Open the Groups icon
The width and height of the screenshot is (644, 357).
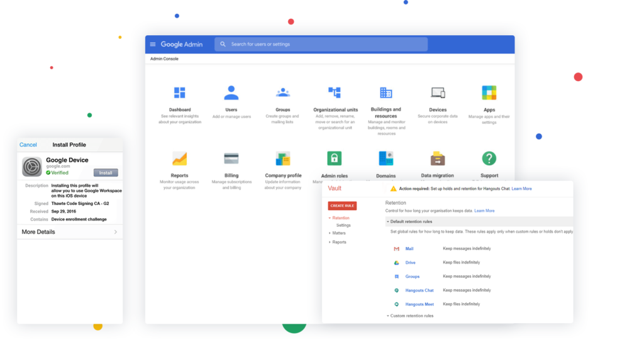pos(282,93)
